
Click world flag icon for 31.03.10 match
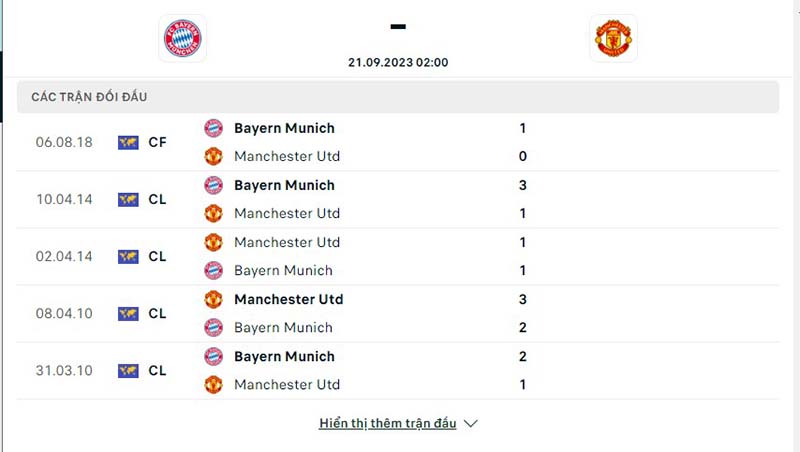(127, 370)
